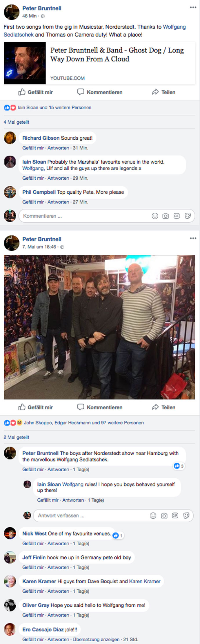Add a GIF in the Kommentieren field
Screen dimensions: 200x644
(x=177, y=216)
